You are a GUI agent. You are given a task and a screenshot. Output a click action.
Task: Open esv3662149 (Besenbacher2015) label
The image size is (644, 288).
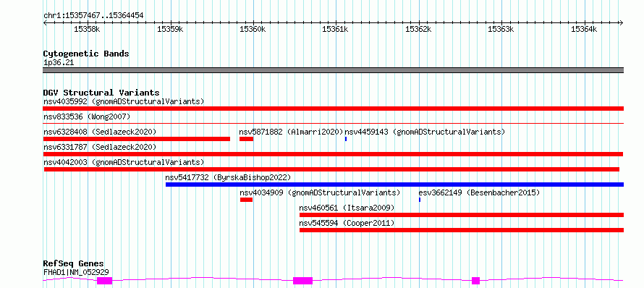tap(479, 192)
